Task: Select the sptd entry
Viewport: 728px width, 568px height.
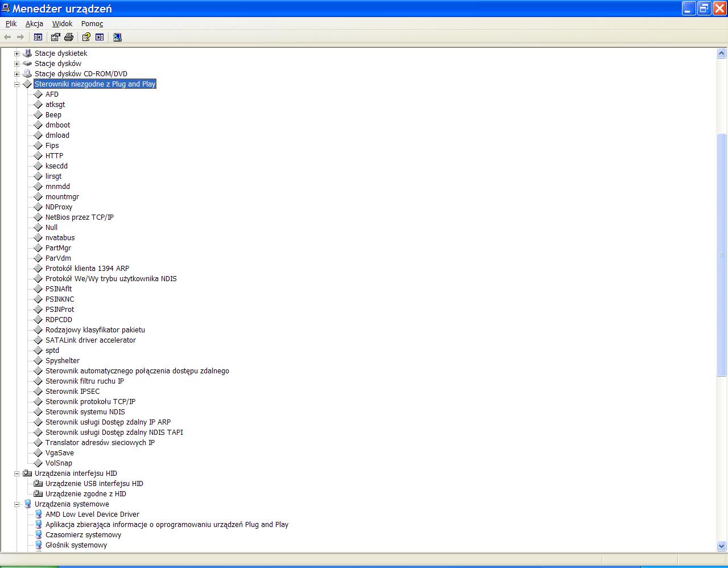Action: (x=52, y=351)
